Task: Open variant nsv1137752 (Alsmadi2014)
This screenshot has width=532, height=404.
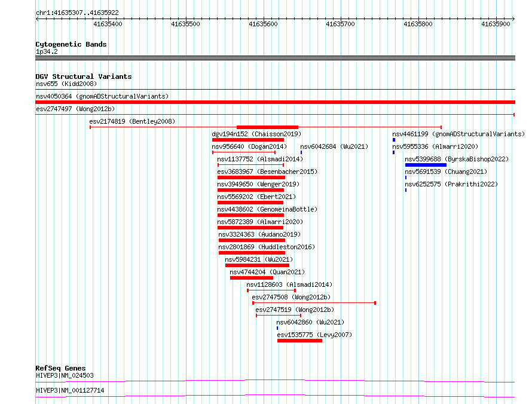Action: point(260,159)
